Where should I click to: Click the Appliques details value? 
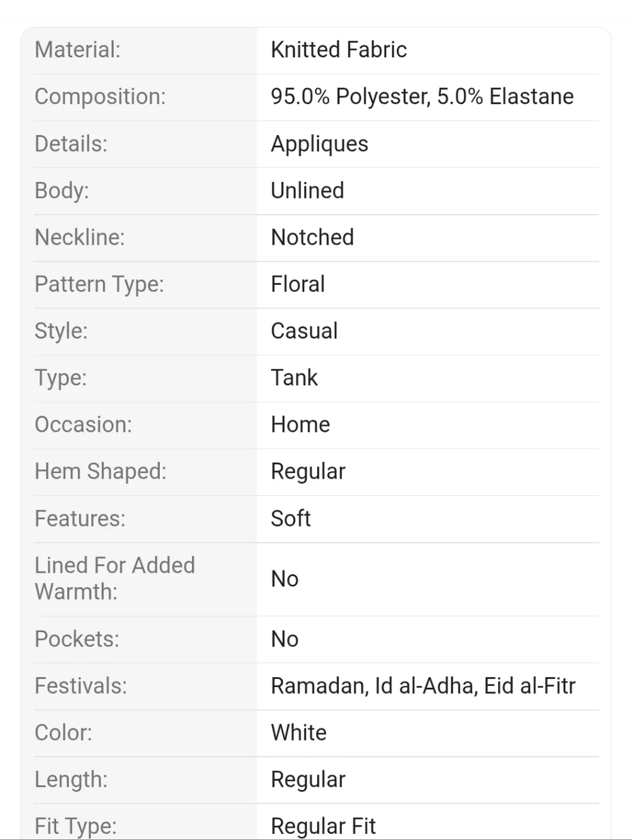pos(319,144)
